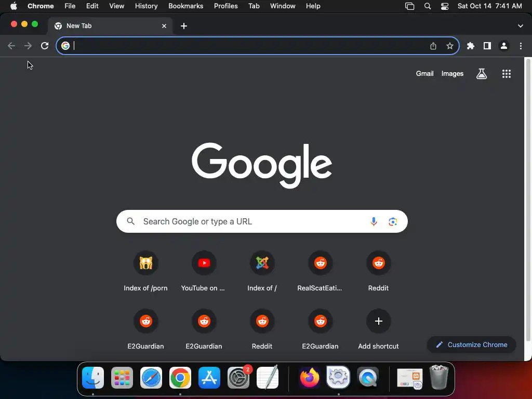Open a new tab with plus button

(x=184, y=26)
